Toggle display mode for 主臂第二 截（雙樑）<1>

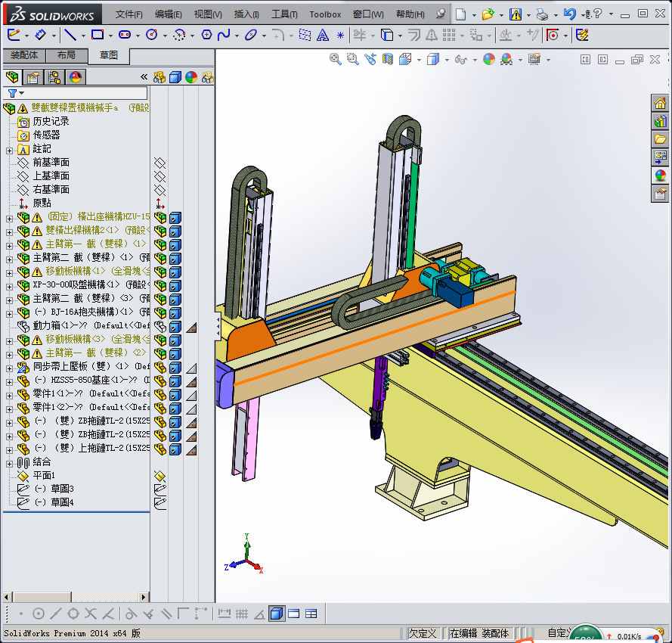tap(175, 259)
